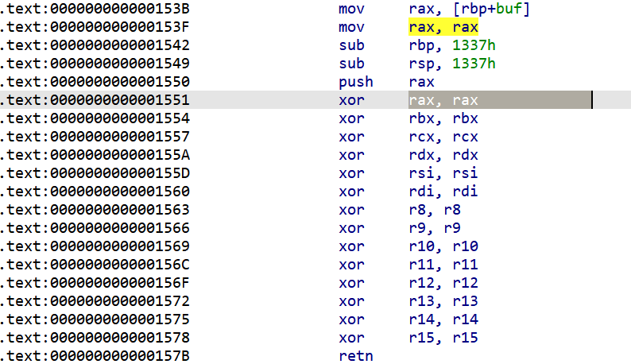Select address .text:000000000000156C
This screenshot has width=631, height=364.
pyautogui.click(x=95, y=265)
